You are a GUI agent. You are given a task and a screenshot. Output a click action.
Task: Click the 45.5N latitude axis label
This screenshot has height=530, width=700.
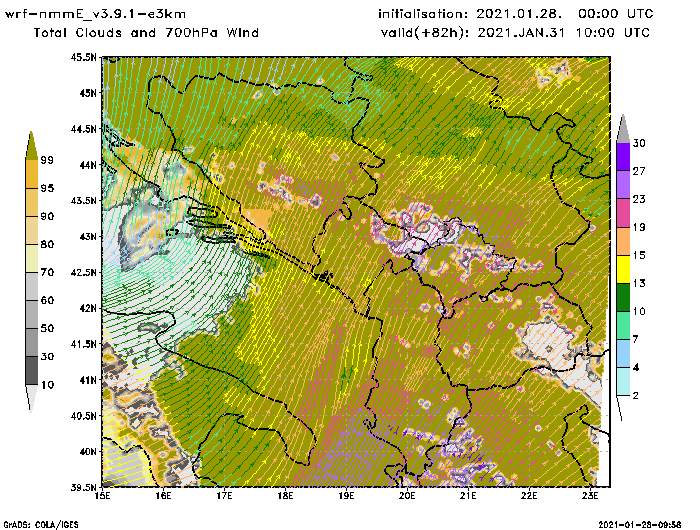click(83, 57)
